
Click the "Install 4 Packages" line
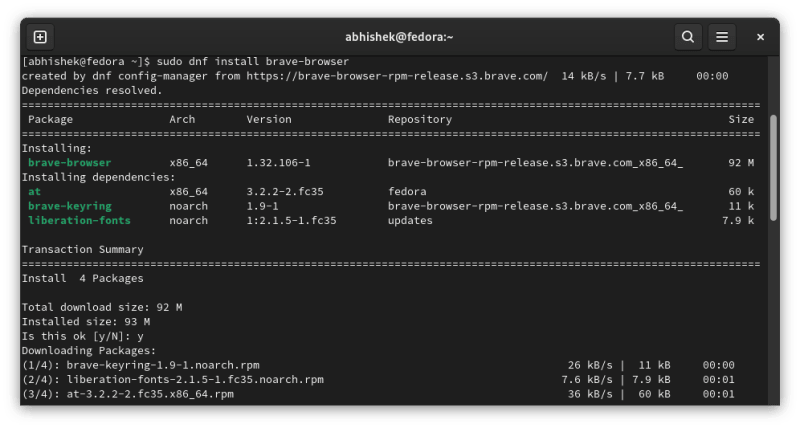coord(82,278)
